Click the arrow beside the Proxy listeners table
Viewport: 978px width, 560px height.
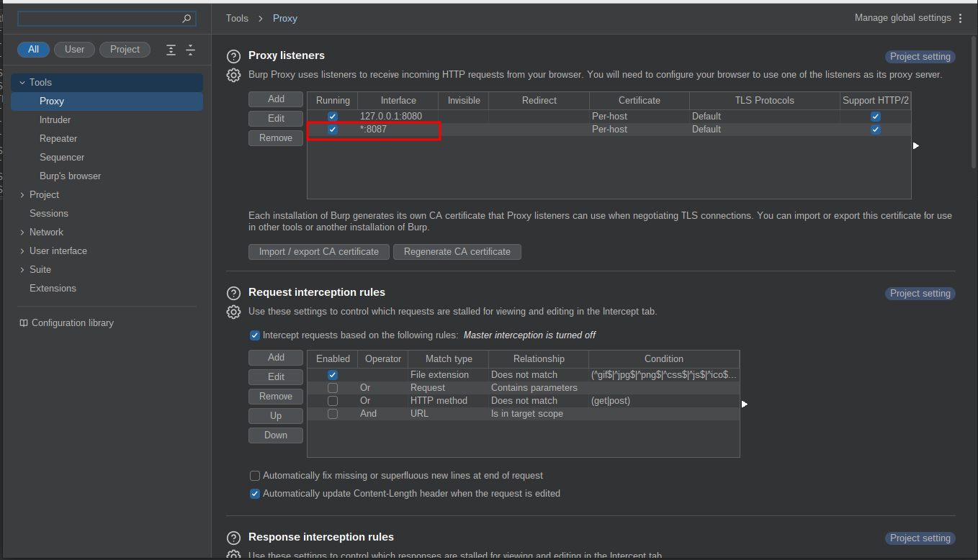[x=916, y=145]
